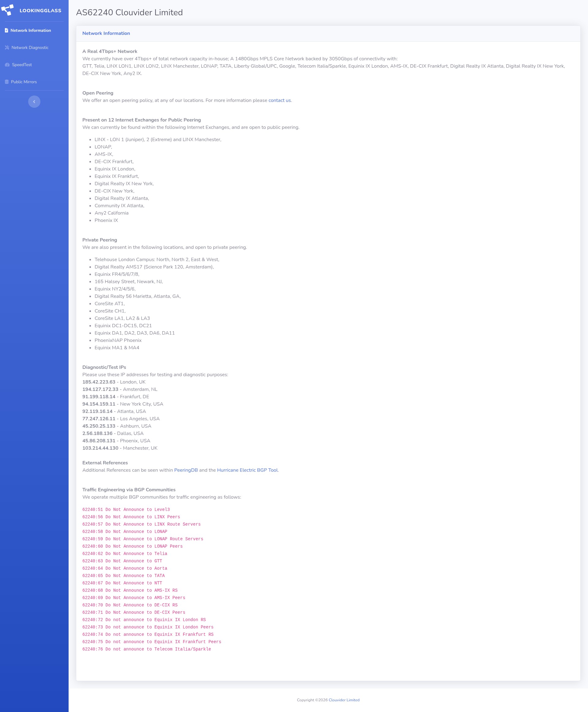Click the Dallas IP 2.56.188.136

pyautogui.click(x=97, y=433)
